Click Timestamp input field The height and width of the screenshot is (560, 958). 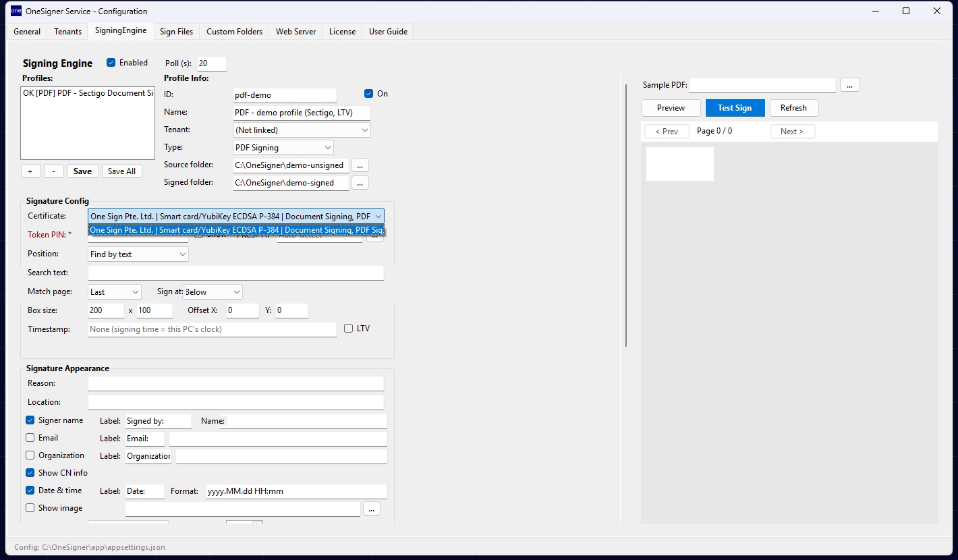click(x=213, y=329)
